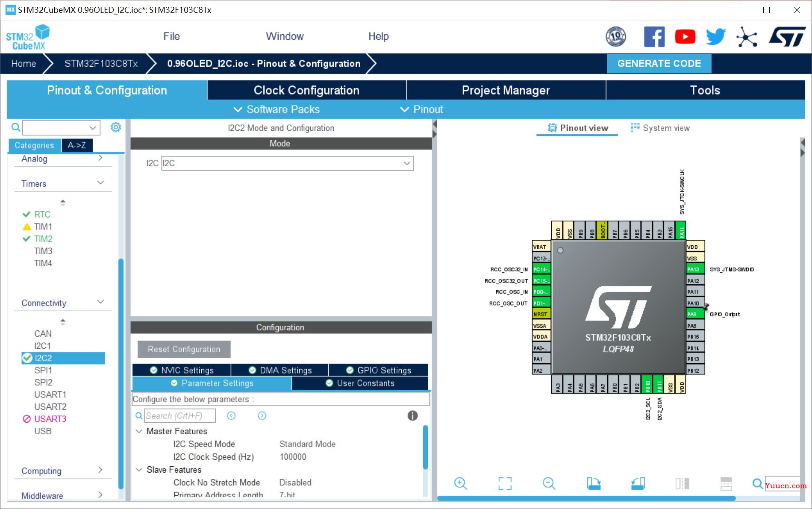Click the 10 years anniversary badge

[616, 37]
